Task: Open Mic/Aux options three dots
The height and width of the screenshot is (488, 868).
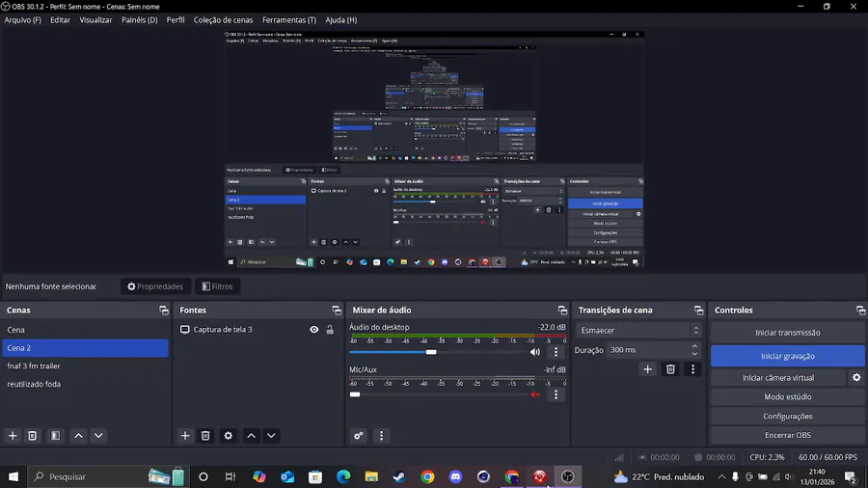Action: click(x=556, y=394)
